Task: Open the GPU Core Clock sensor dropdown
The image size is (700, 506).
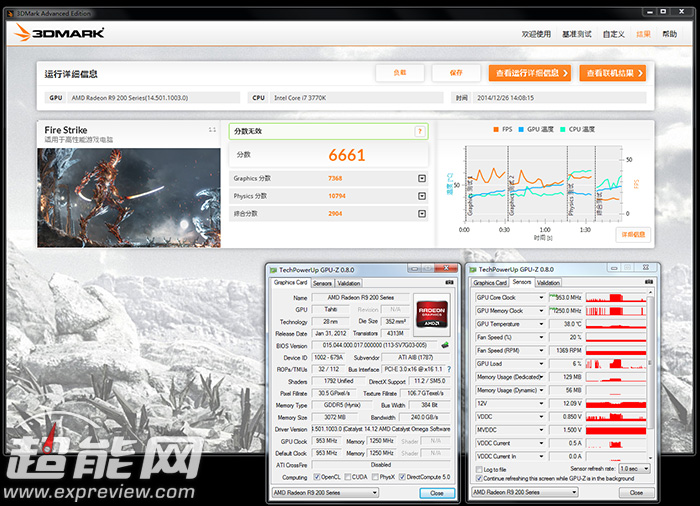Action: coord(541,297)
